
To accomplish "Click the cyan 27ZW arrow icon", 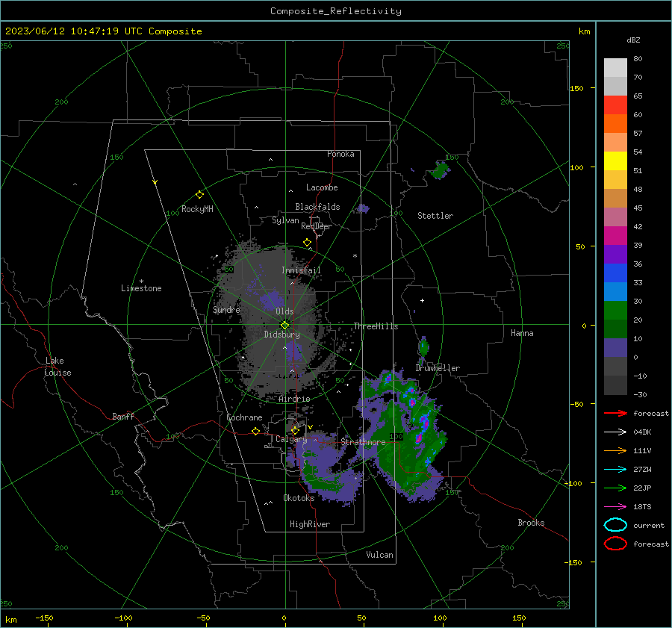I will 615,470.
